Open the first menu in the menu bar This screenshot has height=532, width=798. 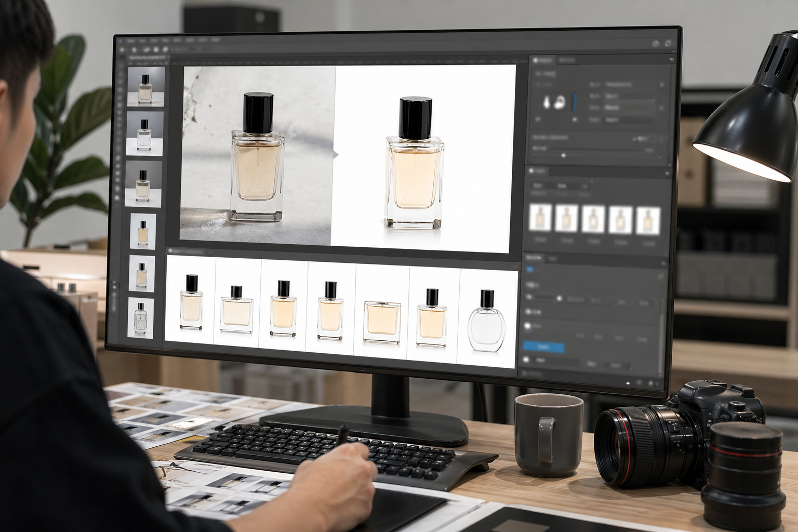click(x=131, y=40)
